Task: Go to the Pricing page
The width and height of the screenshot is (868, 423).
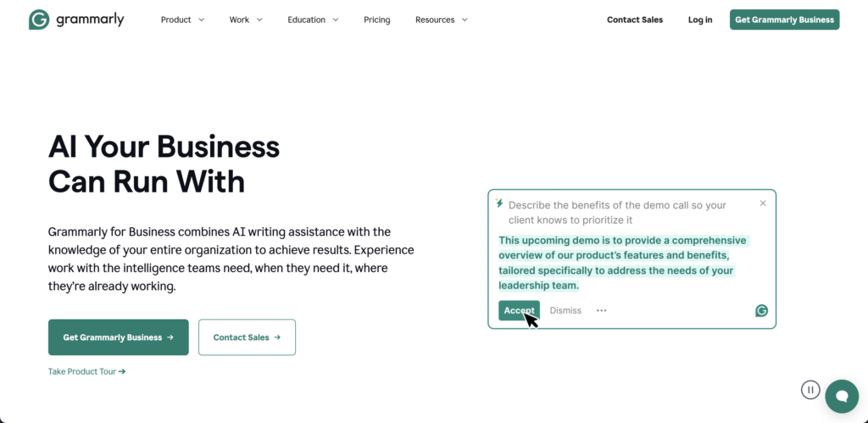Action: point(377,19)
